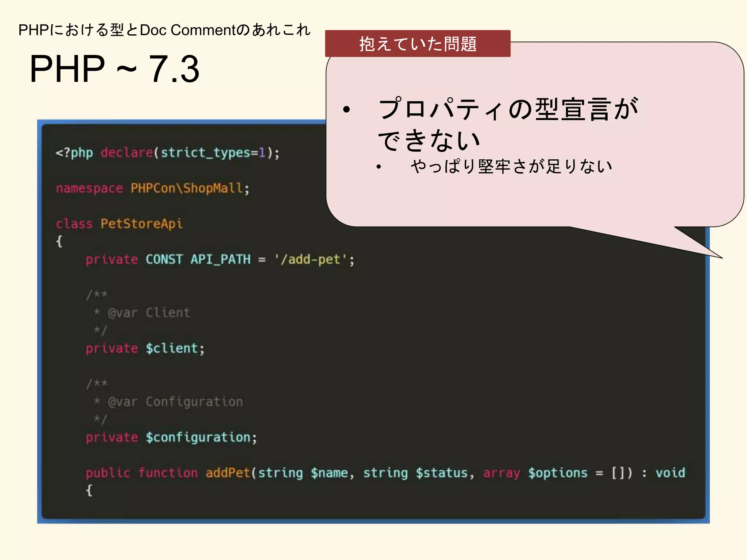
Task: Click the code line 'declare(strict_types=1);'
Action: pyautogui.click(x=190, y=152)
